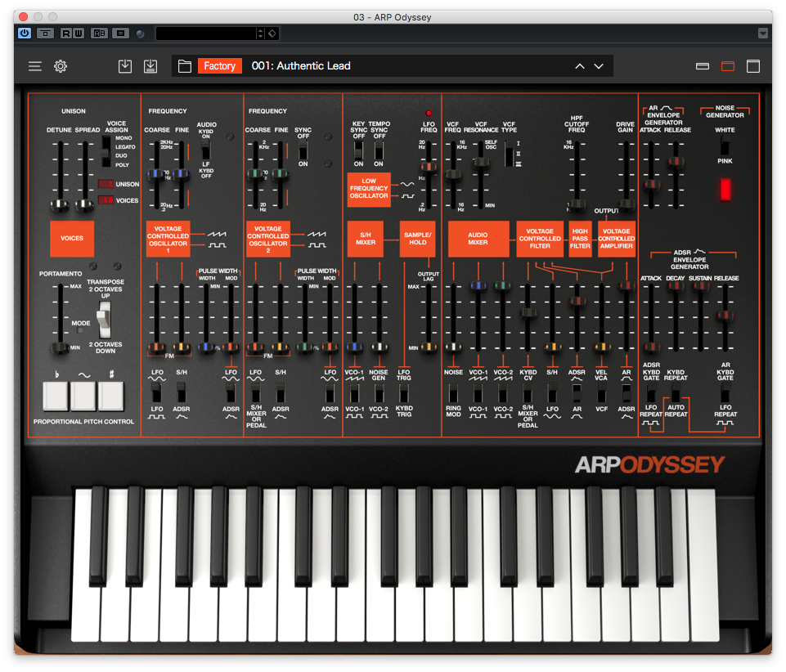Flip the Transpose two octaves switch
The width and height of the screenshot is (786, 672).
pyautogui.click(x=104, y=320)
